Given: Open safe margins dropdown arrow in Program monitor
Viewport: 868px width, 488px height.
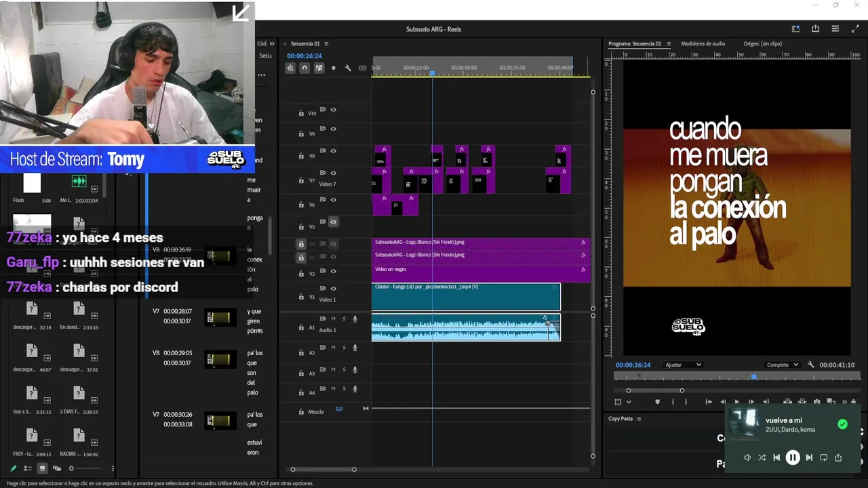Looking at the screenshot, I should pyautogui.click(x=629, y=402).
